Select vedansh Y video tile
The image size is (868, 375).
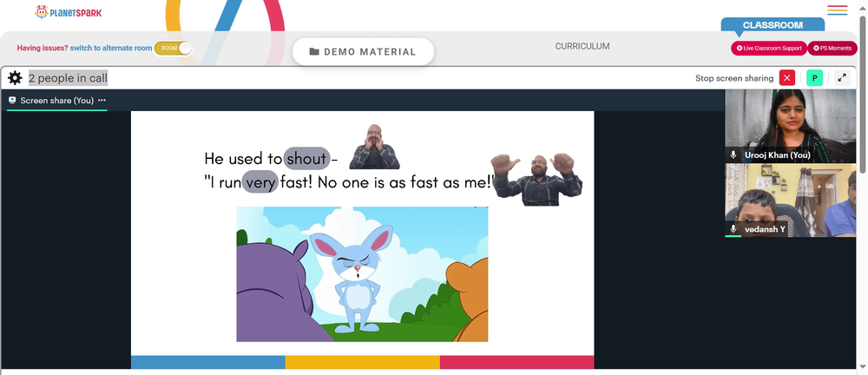coord(790,200)
